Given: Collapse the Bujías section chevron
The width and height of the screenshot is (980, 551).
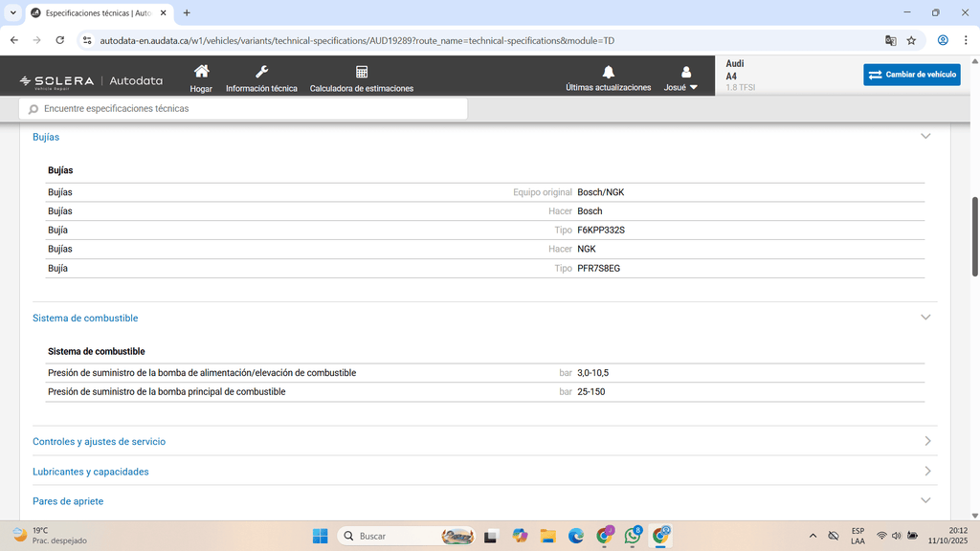Looking at the screenshot, I should (x=924, y=137).
